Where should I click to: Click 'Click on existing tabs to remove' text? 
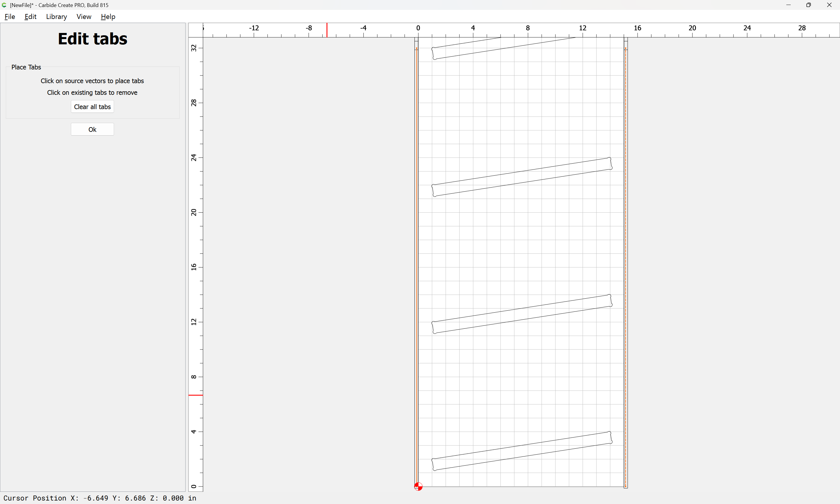92,92
